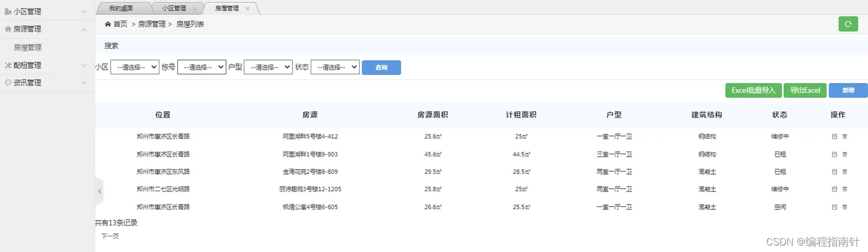Click the 26.6㎡ area cell
This screenshot has width=868, height=252.
point(433,207)
